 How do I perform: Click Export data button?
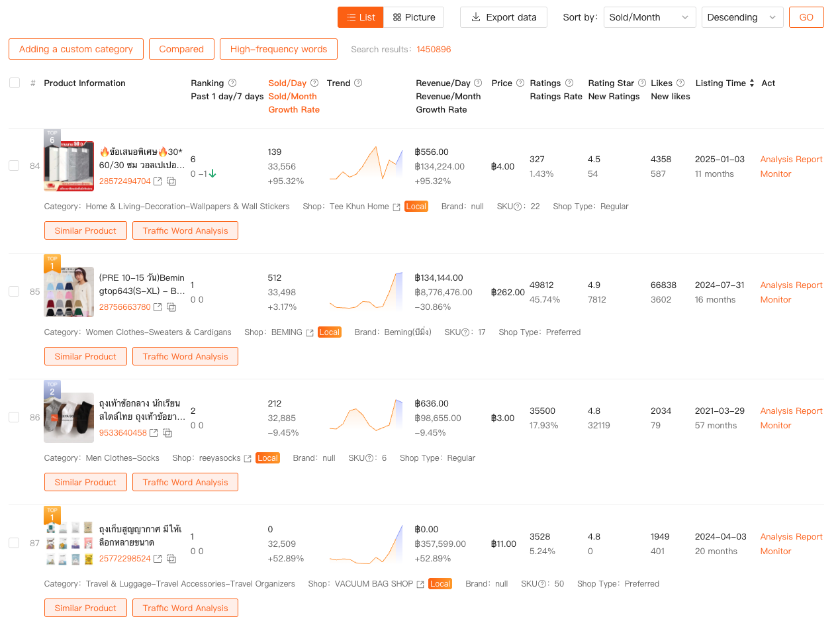504,17
